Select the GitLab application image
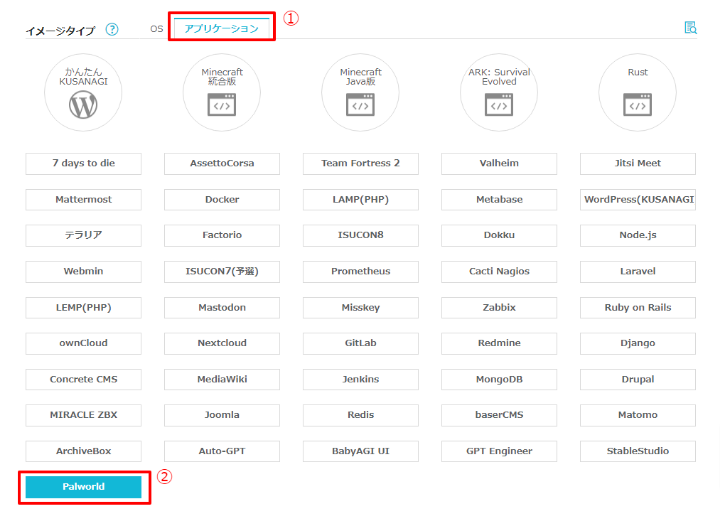The image size is (720, 507). [x=360, y=343]
